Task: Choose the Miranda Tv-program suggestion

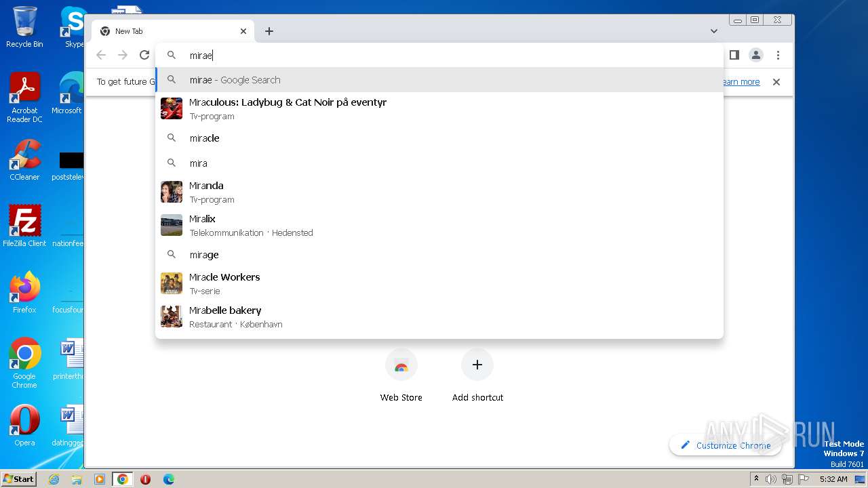Action: (439, 192)
